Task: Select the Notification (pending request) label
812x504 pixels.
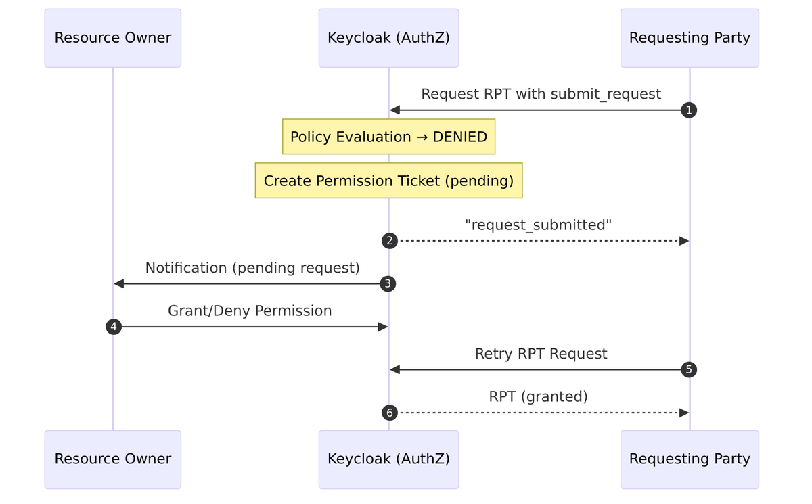Action: [x=252, y=268]
